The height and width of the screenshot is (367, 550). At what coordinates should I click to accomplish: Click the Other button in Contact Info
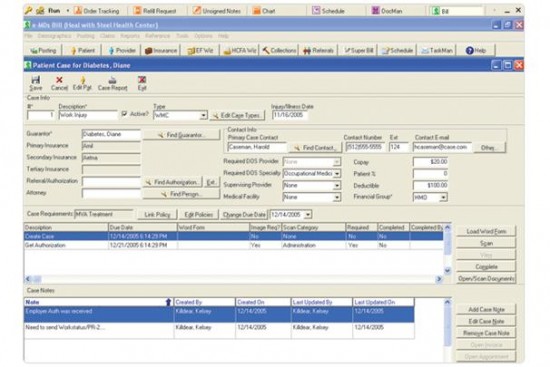(x=489, y=148)
